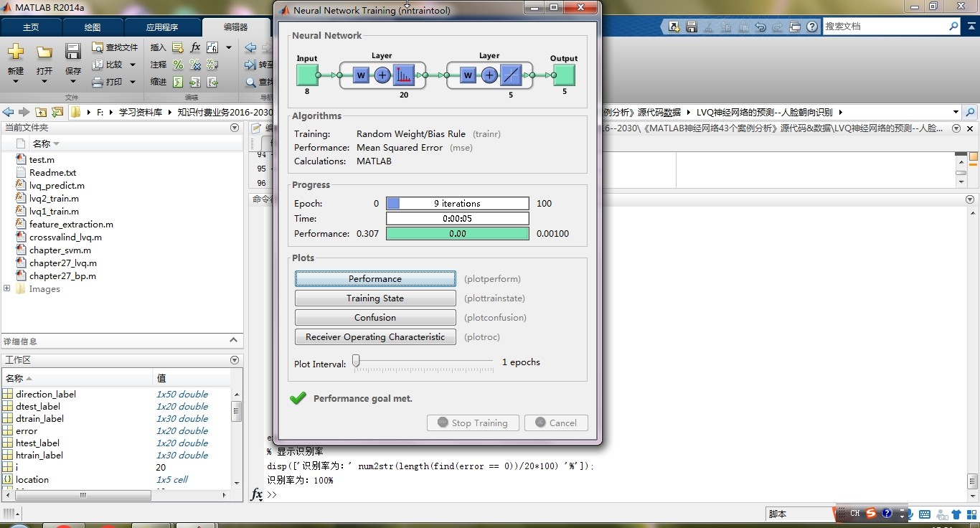
Task: Click the Plot Interval slider handle
Action: click(356, 362)
